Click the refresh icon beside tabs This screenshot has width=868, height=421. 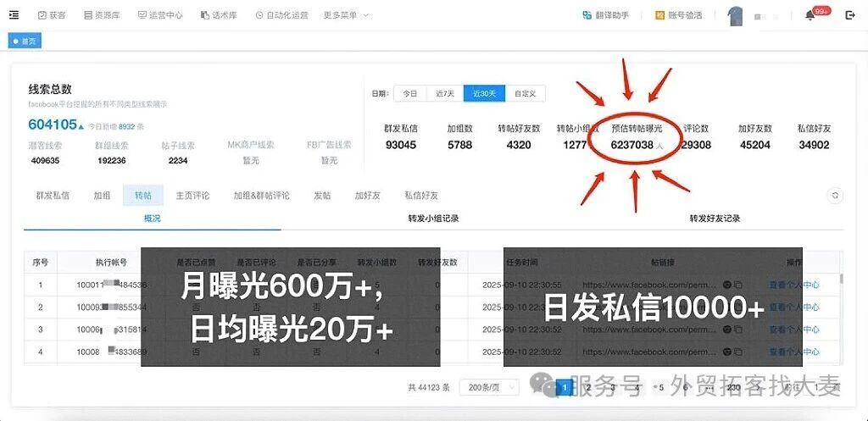pyautogui.click(x=835, y=196)
